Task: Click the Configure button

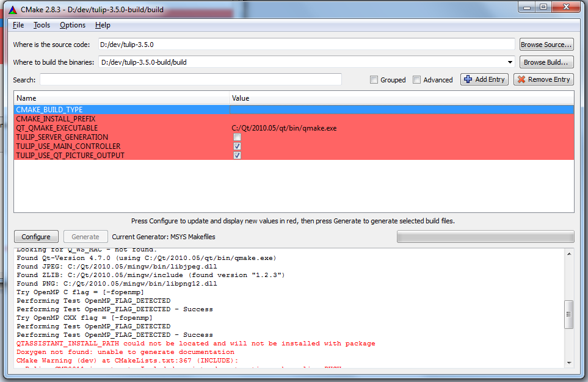Action: point(36,237)
